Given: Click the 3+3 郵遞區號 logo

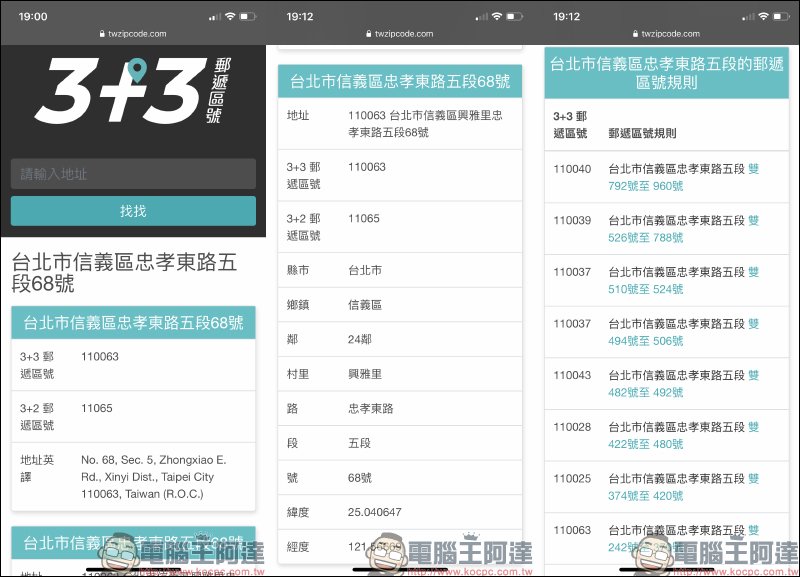Looking at the screenshot, I should 132,90.
